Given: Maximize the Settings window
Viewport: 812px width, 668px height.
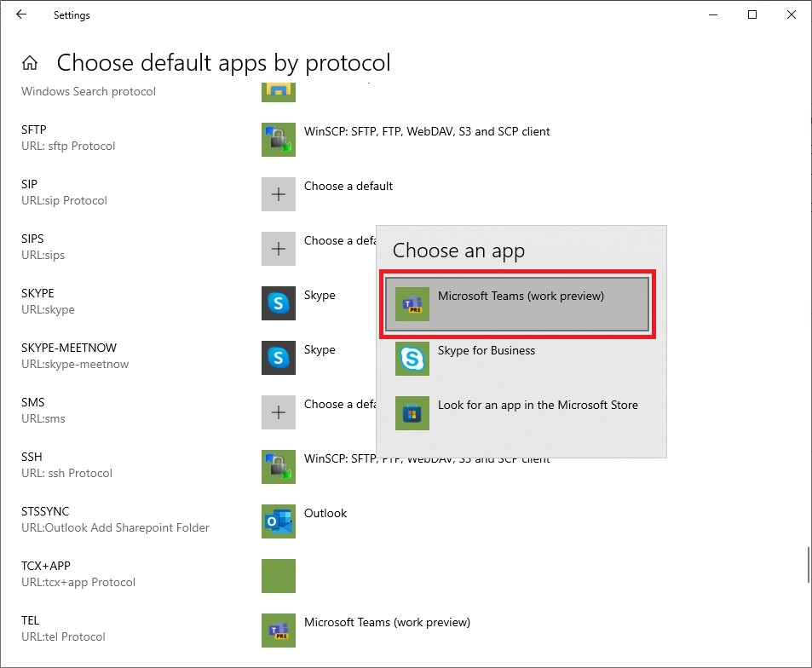Looking at the screenshot, I should (x=752, y=14).
